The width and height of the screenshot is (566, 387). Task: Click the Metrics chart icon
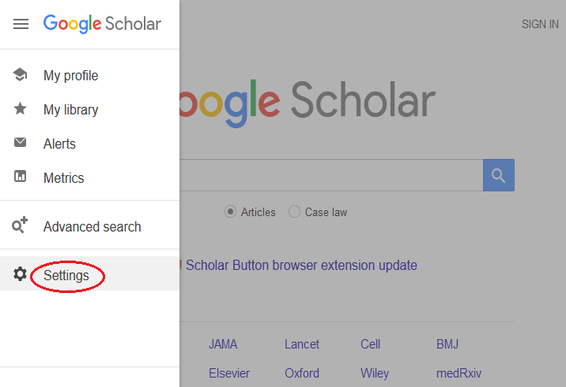coord(20,176)
